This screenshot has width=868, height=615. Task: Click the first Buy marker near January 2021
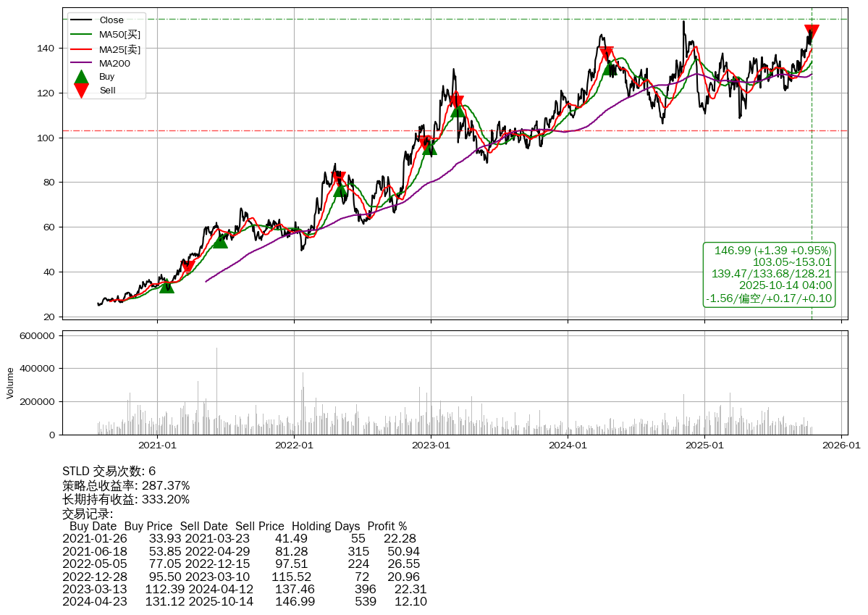tap(167, 286)
